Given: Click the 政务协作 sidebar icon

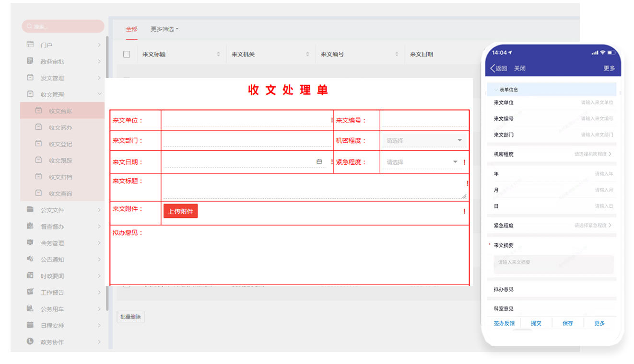Looking at the screenshot, I should (x=30, y=341).
